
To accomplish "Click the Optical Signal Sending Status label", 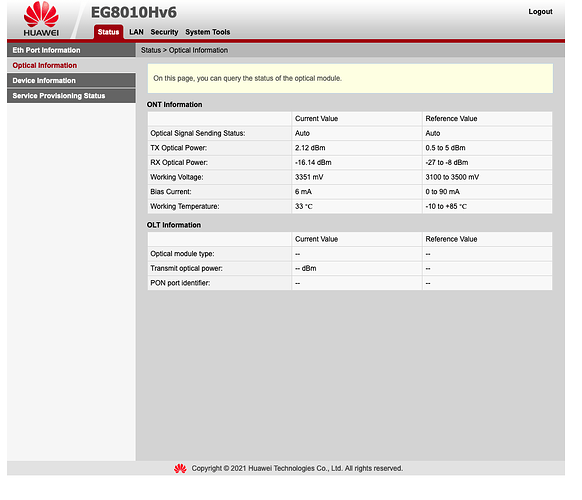I will pos(198,133).
